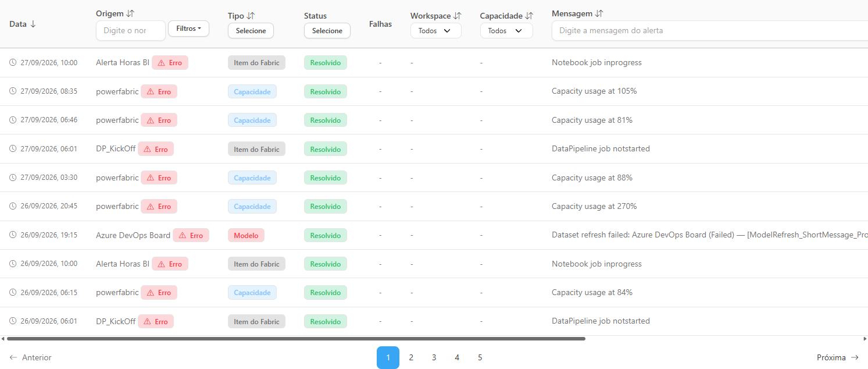Open the Status Selecione dropdown
This screenshot has width=868, height=369.
tap(327, 31)
